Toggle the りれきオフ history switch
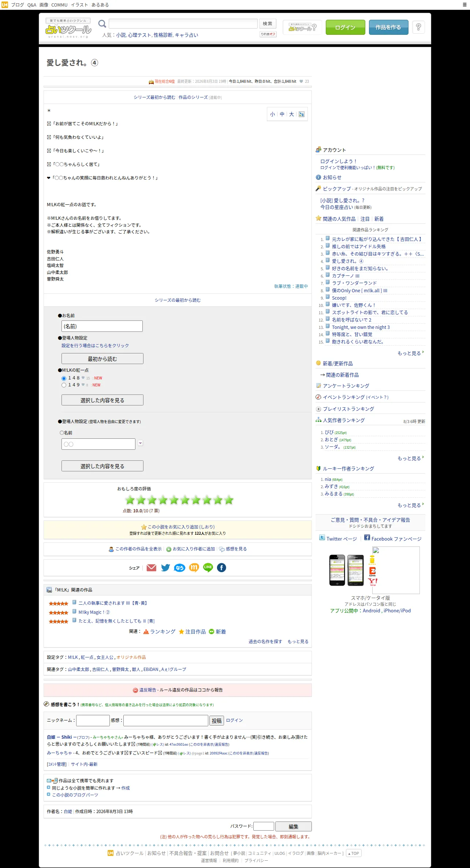470x868 pixels. [268, 34]
